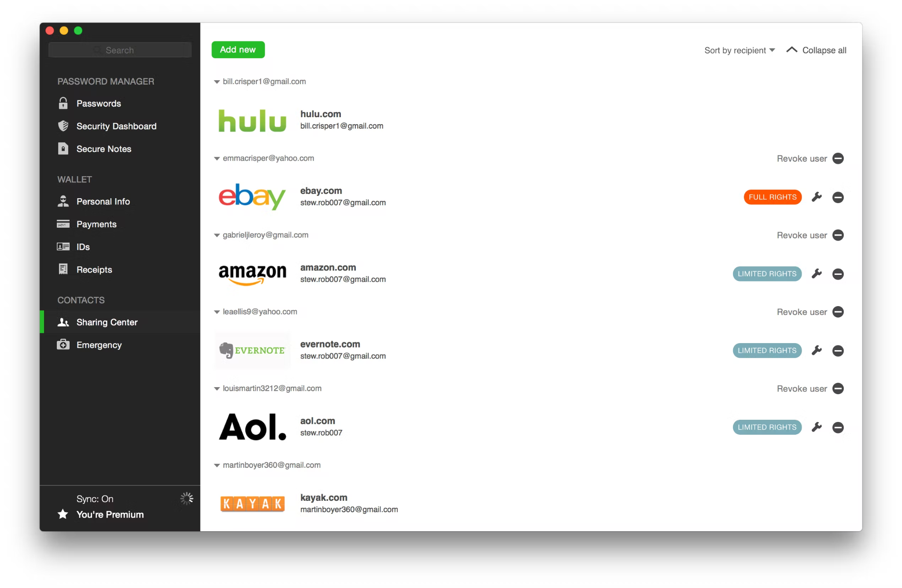Click Add new to share a password
The height and width of the screenshot is (588, 902).
238,50
